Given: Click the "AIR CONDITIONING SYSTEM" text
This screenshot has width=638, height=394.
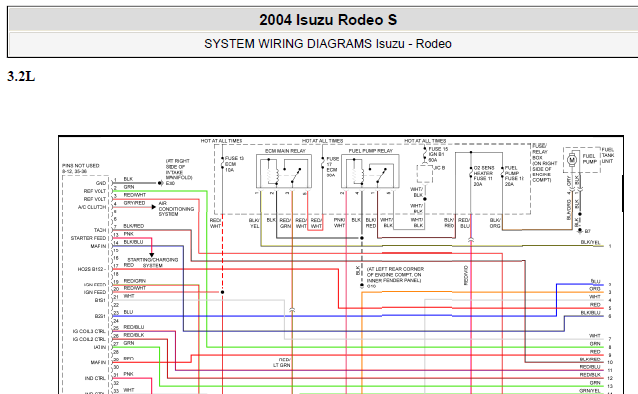Looking at the screenshot, I should tap(176, 208).
